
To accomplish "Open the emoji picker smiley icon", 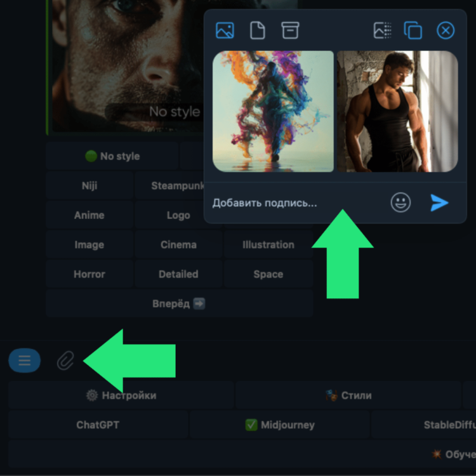I will (400, 202).
